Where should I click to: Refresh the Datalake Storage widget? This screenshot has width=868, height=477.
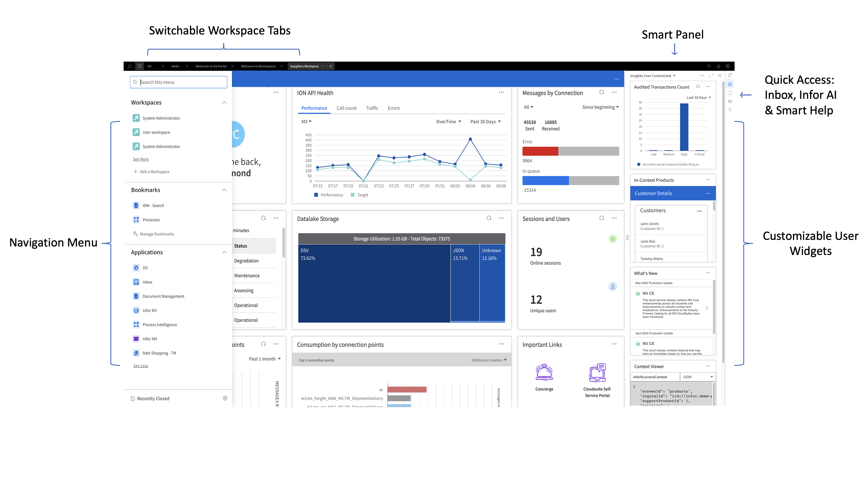pyautogui.click(x=489, y=218)
